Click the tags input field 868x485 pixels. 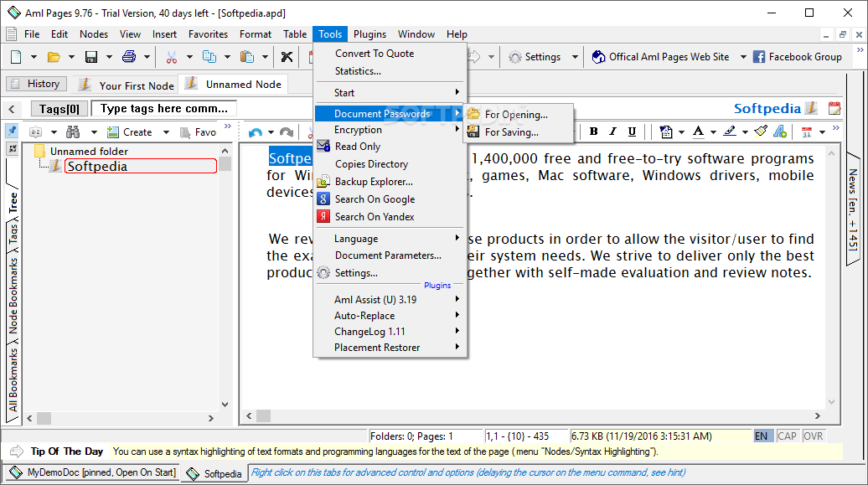[x=164, y=109]
